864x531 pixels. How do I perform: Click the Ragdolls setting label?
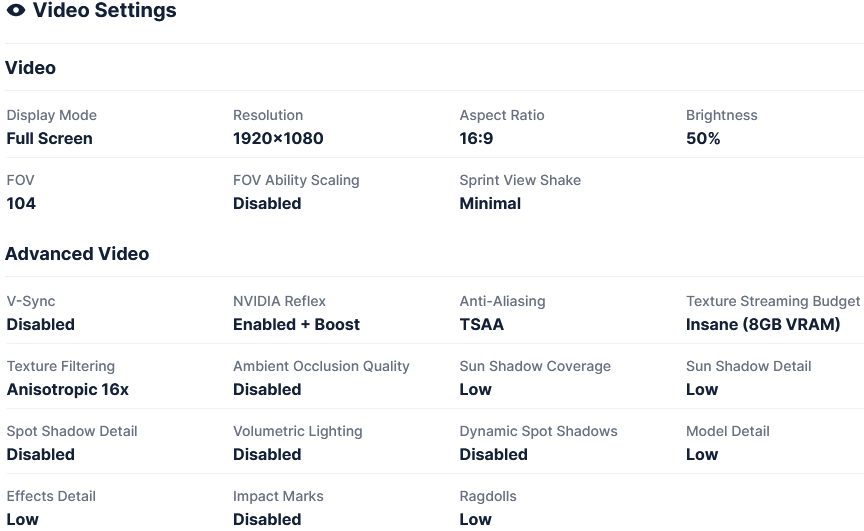pyautogui.click(x=488, y=496)
